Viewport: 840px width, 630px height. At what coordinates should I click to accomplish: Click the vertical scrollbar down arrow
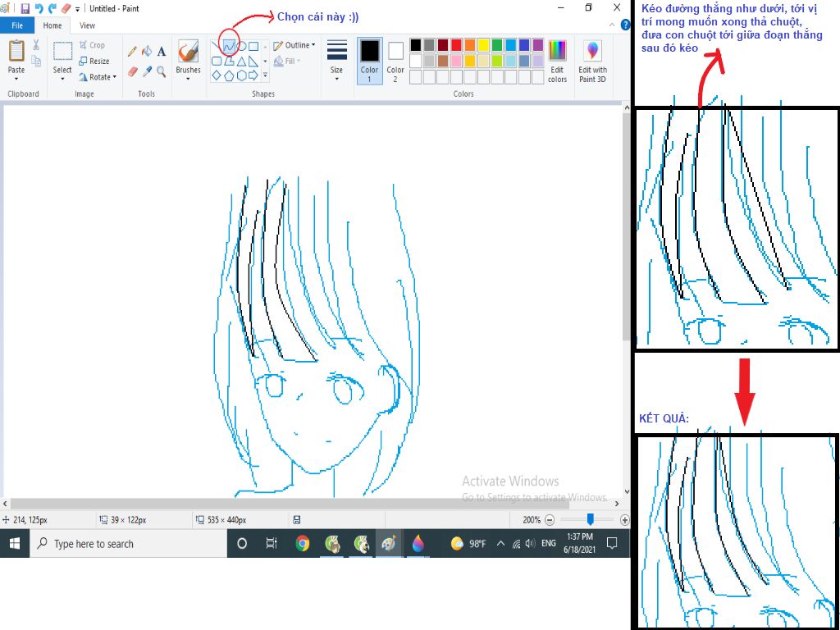pyautogui.click(x=627, y=492)
